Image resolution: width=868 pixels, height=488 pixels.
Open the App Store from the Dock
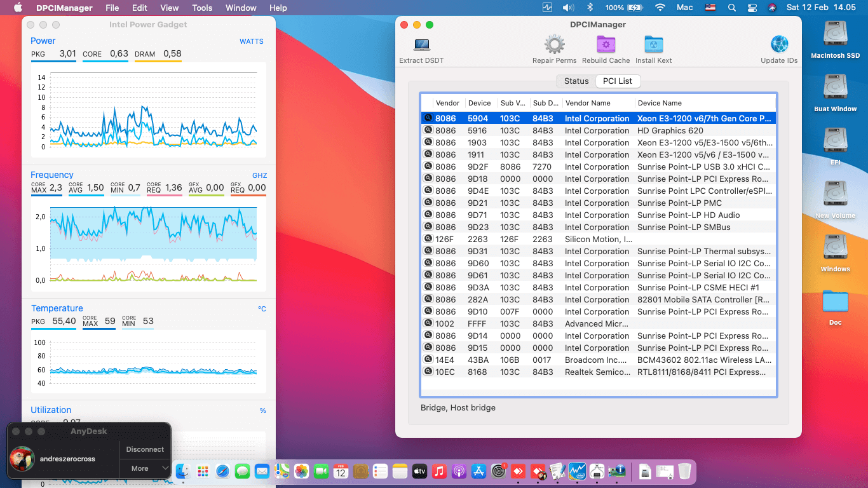point(478,471)
